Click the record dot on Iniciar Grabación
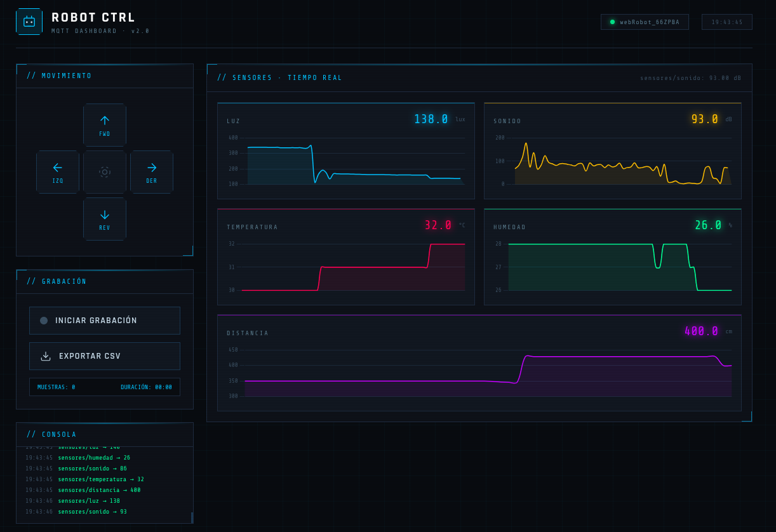This screenshot has width=776, height=532. [44, 321]
